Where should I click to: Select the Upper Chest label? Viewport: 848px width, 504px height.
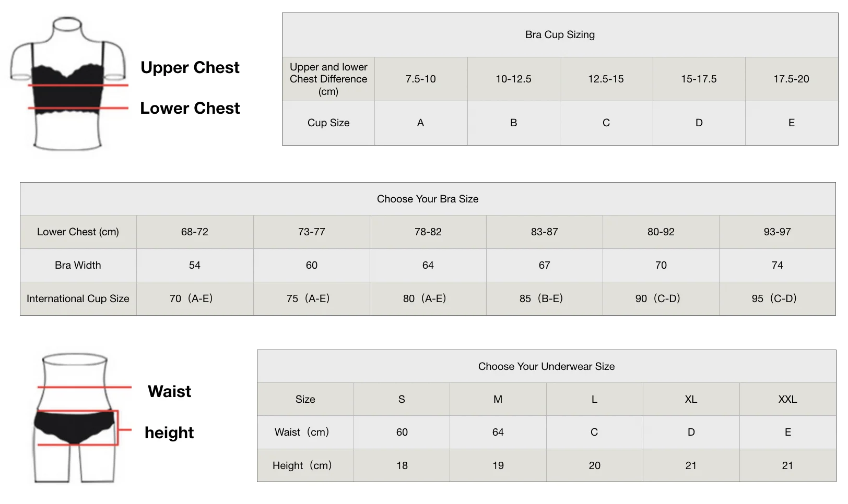pos(190,67)
